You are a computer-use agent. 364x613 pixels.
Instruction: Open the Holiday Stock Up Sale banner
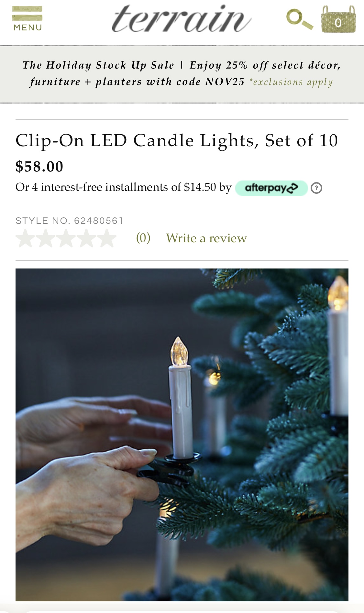click(x=182, y=74)
